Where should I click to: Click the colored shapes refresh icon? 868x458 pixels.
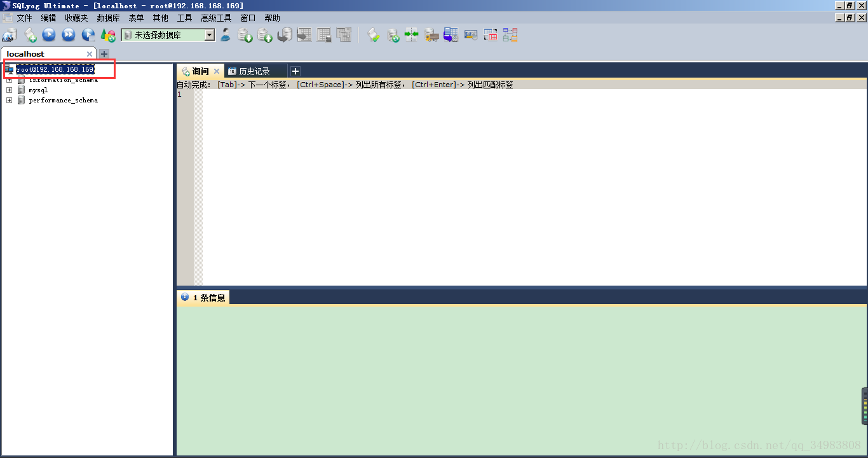pyautogui.click(x=108, y=35)
